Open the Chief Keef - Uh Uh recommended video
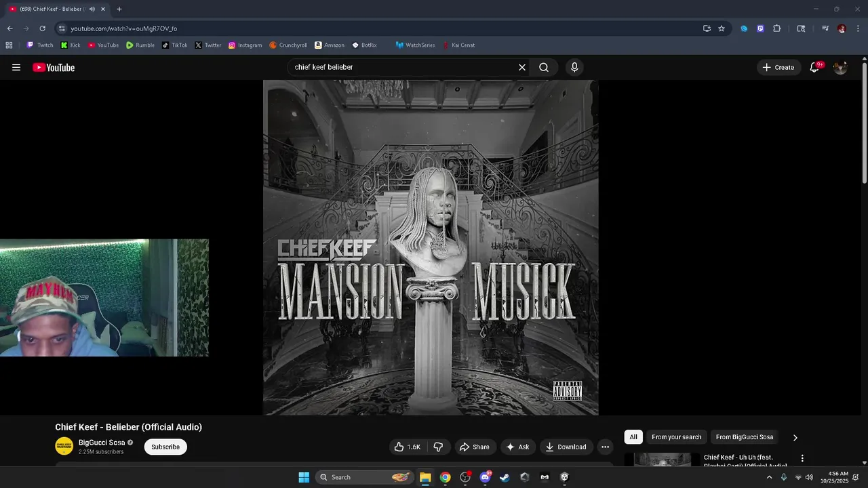The width and height of the screenshot is (868, 488). click(745, 461)
